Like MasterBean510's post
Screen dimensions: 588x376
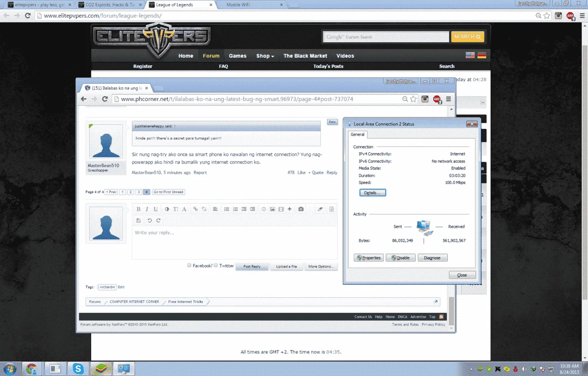pyautogui.click(x=301, y=172)
